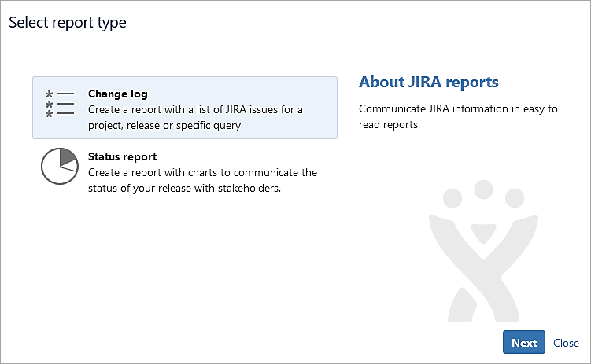Click the Select report type title
591x364 pixels.
(68, 23)
